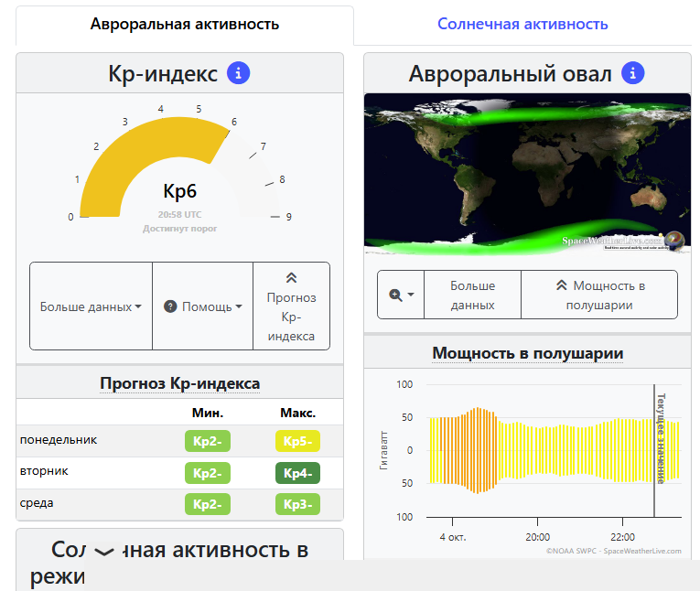Click the Кр2- minimum badge for понедельник
700x591 pixels.
click(208, 441)
